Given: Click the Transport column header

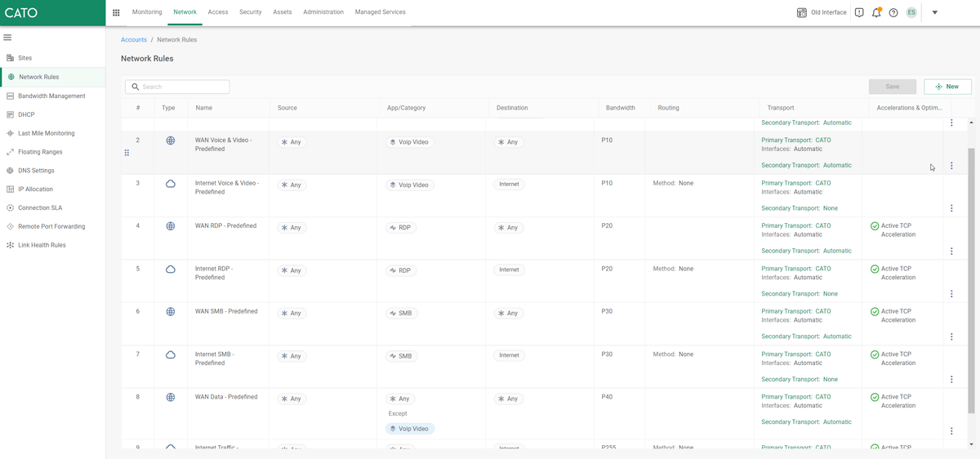Looking at the screenshot, I should pos(781,108).
